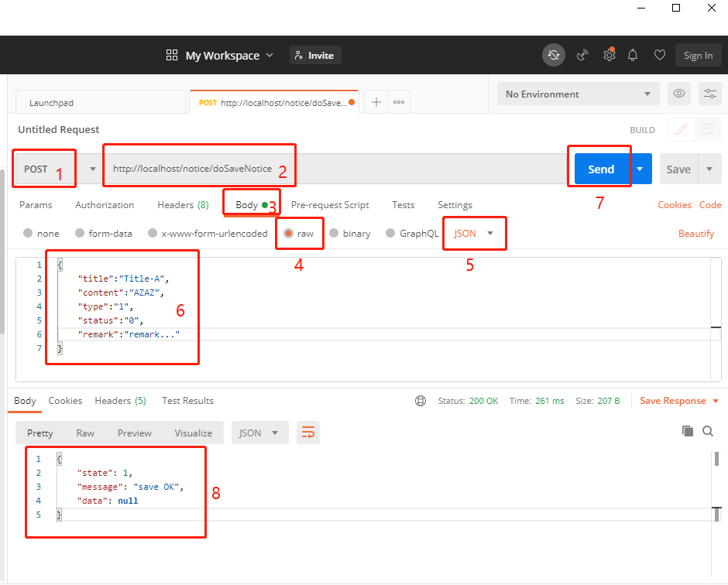Viewport: 728px width, 585px height.
Task: Switch to the Launchpad tab
Action: coord(100,102)
